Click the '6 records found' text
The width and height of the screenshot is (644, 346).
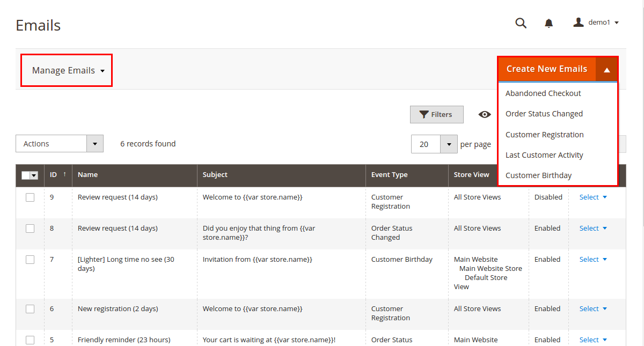(x=148, y=144)
